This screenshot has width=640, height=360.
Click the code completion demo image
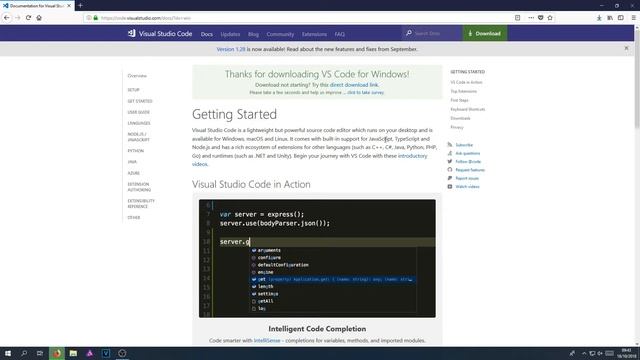[317, 258]
